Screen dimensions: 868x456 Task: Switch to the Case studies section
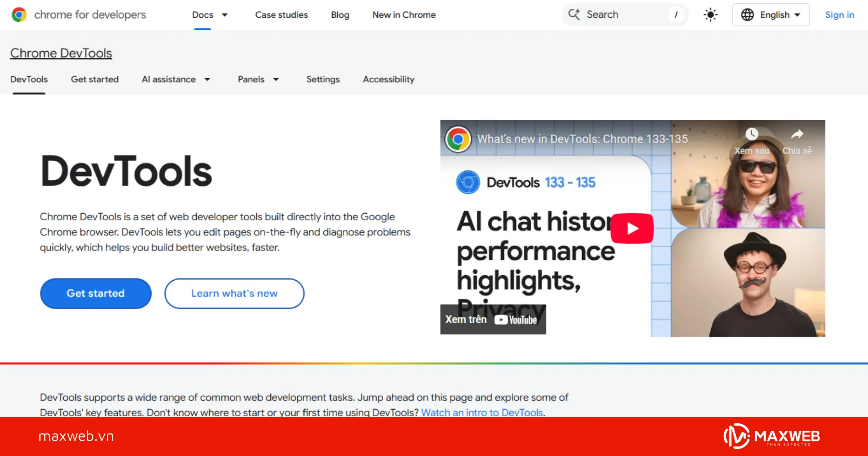pyautogui.click(x=281, y=15)
